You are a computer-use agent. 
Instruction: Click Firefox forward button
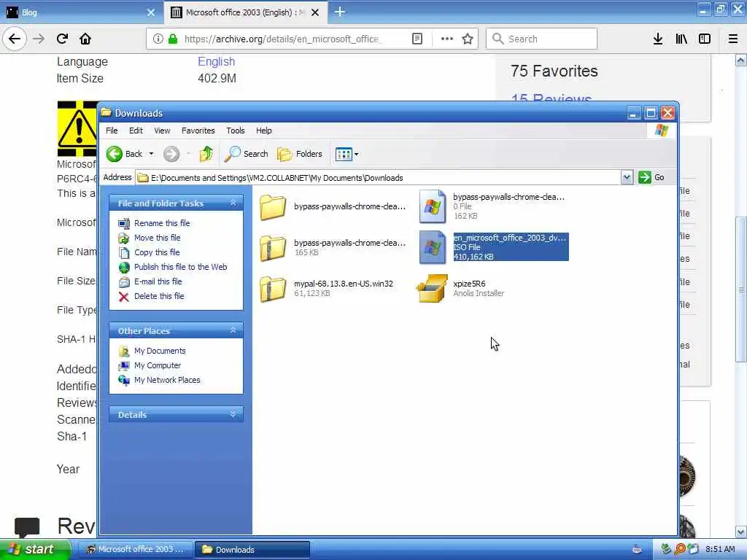[x=39, y=39]
